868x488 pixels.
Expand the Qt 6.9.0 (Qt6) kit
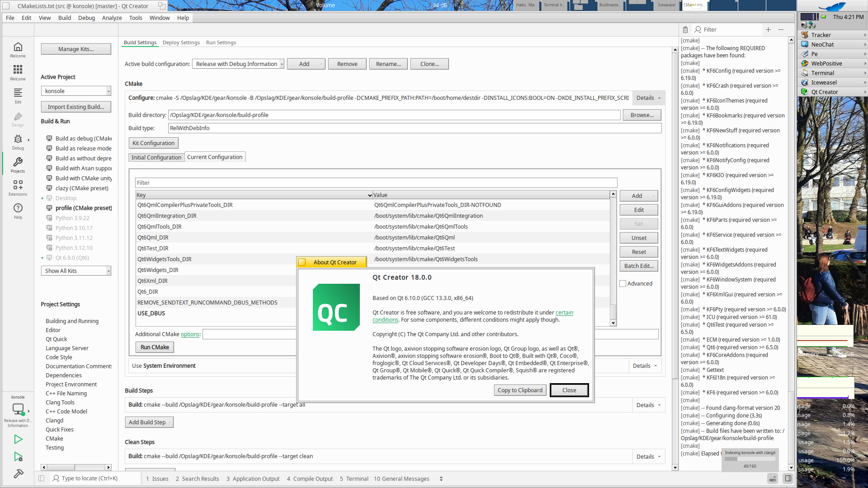pos(42,258)
